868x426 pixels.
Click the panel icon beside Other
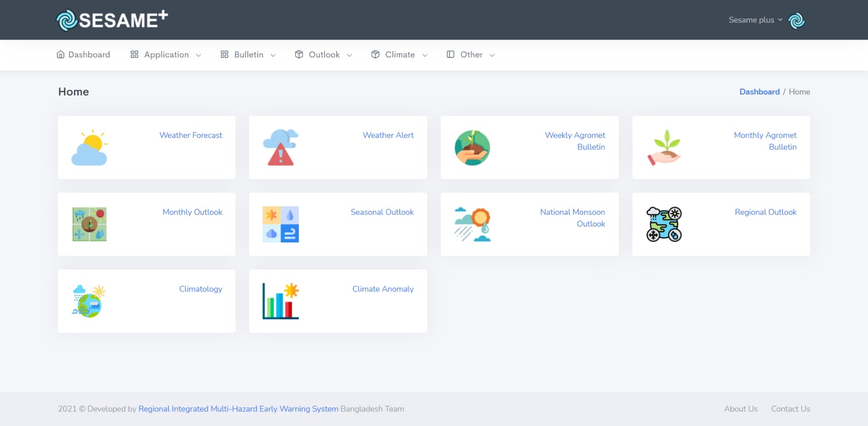click(451, 54)
